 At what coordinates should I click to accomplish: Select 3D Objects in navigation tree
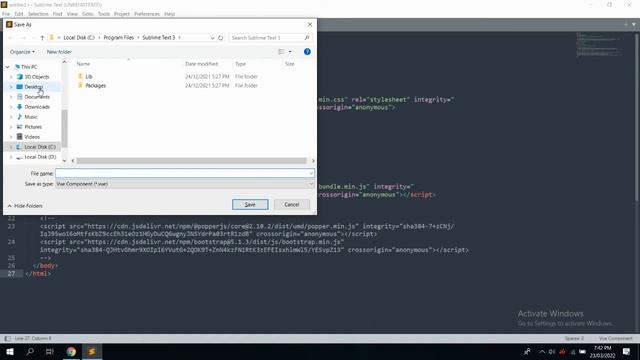pyautogui.click(x=36, y=77)
